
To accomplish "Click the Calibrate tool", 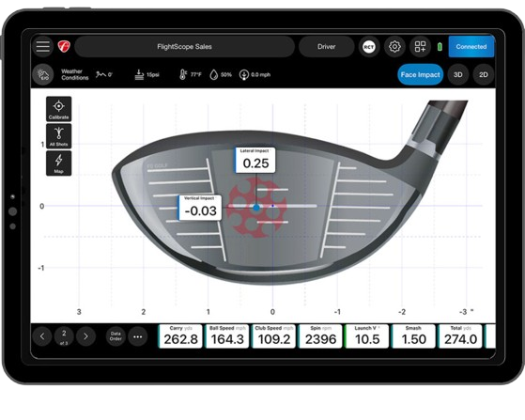I will (x=58, y=109).
